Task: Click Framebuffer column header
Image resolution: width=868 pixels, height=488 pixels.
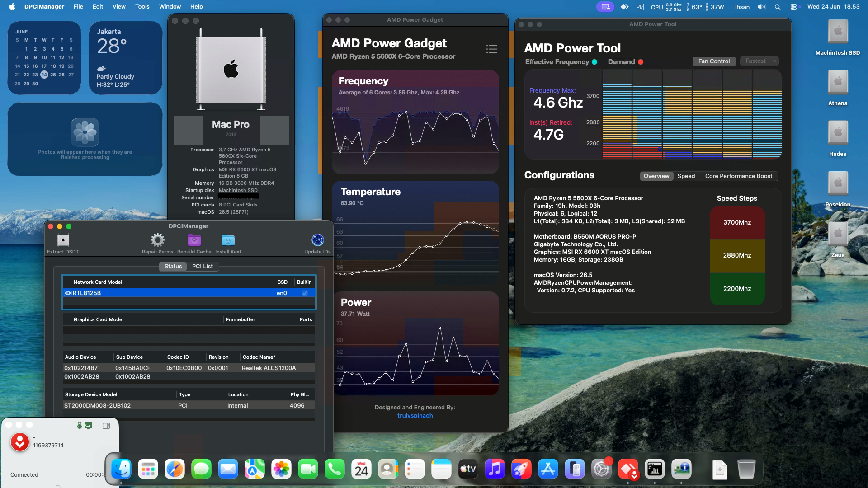Action: click(241, 319)
